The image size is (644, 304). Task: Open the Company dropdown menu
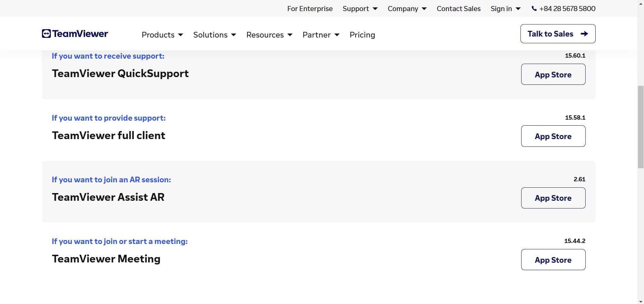click(x=407, y=9)
